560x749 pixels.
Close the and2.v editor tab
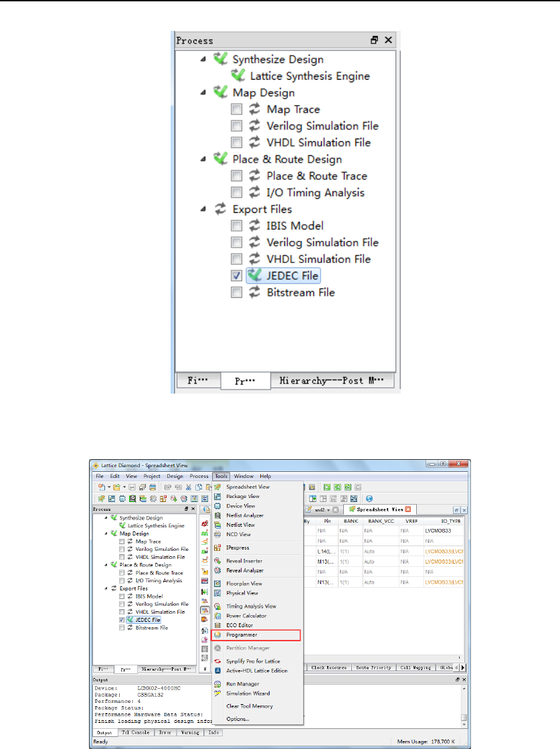click(x=336, y=509)
